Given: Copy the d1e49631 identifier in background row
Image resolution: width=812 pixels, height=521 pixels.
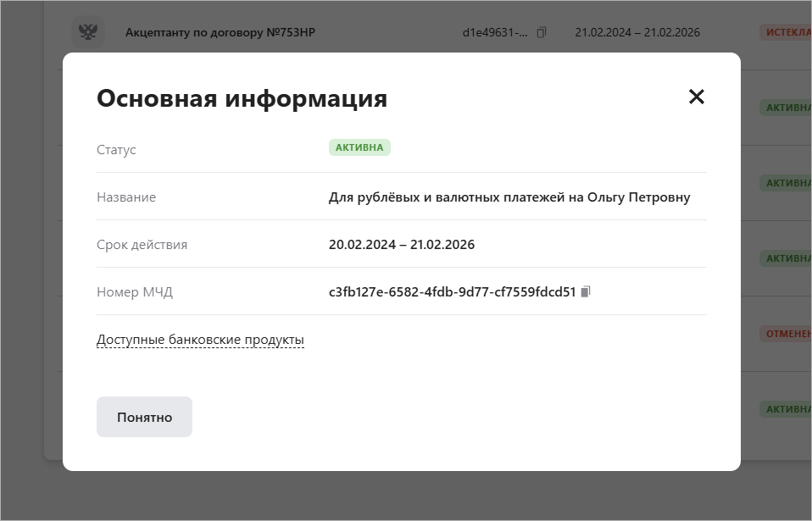Looking at the screenshot, I should [542, 32].
